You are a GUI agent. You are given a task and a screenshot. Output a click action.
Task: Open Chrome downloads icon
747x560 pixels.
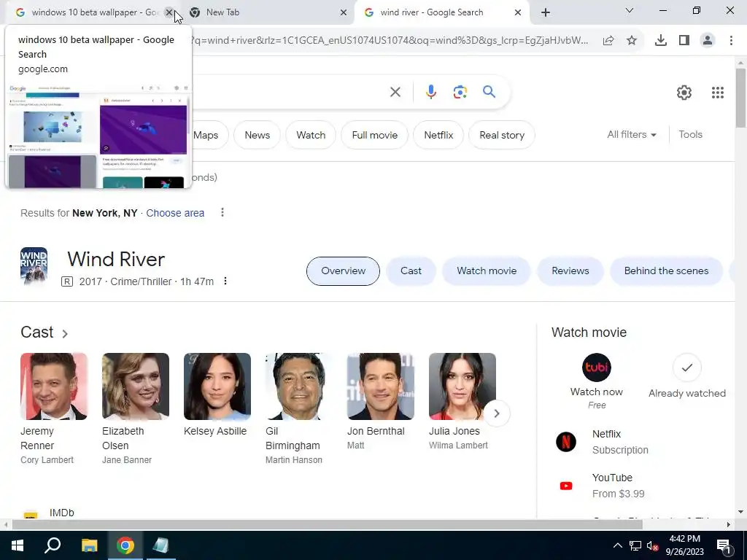coord(660,41)
